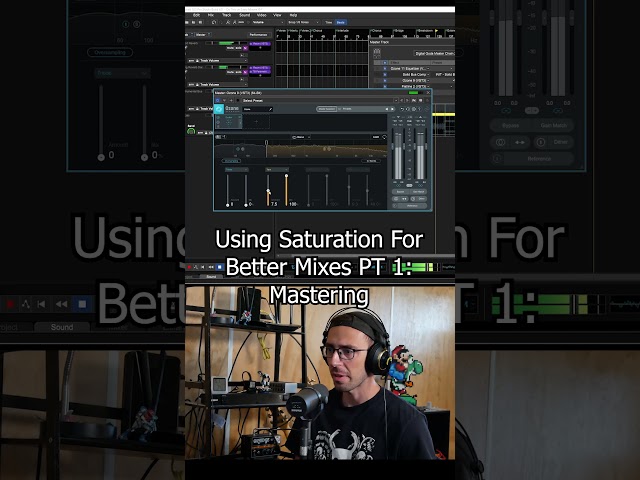Open the Mix menu
Screen dimensions: 640x480
click(x=211, y=15)
